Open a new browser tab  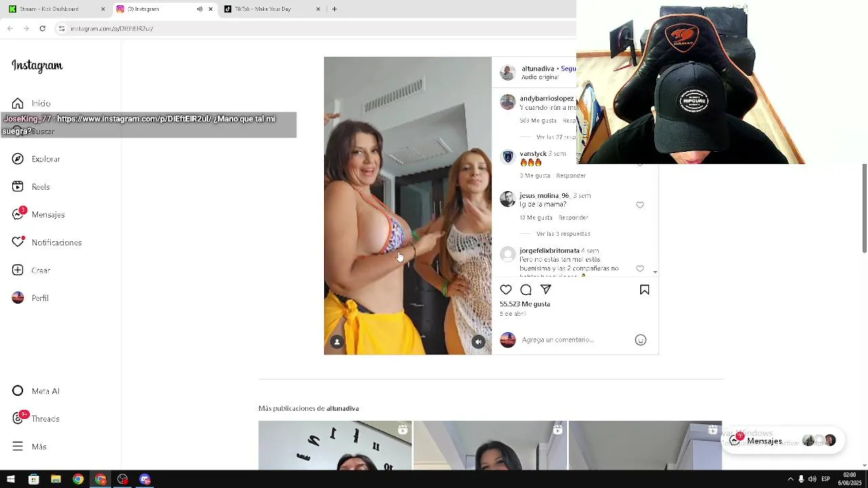[334, 9]
